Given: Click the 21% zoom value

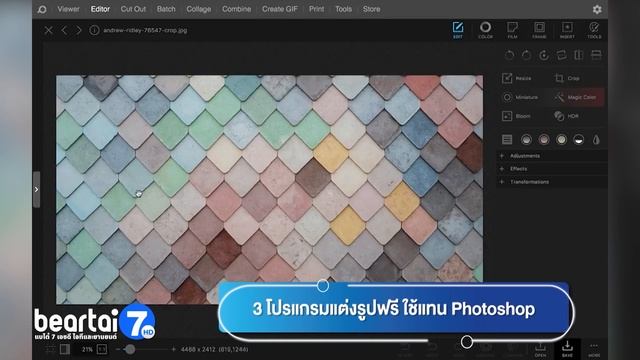Looking at the screenshot, I should (x=87, y=349).
